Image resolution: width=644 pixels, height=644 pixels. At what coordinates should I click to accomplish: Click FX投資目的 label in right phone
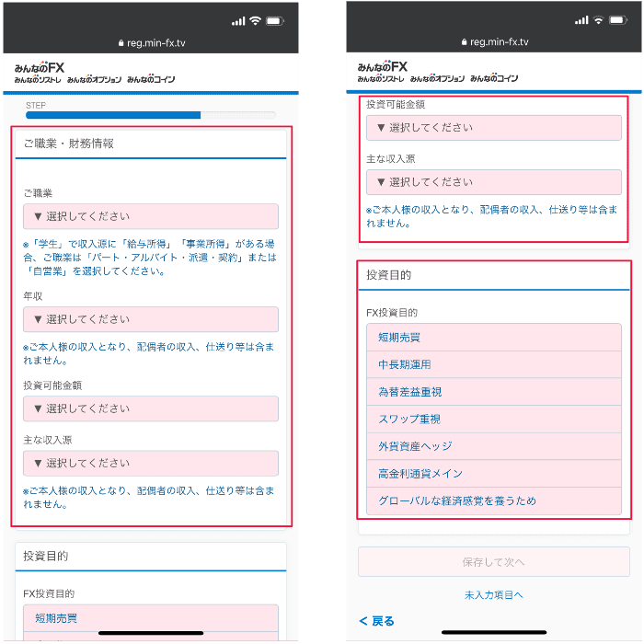pyautogui.click(x=392, y=313)
